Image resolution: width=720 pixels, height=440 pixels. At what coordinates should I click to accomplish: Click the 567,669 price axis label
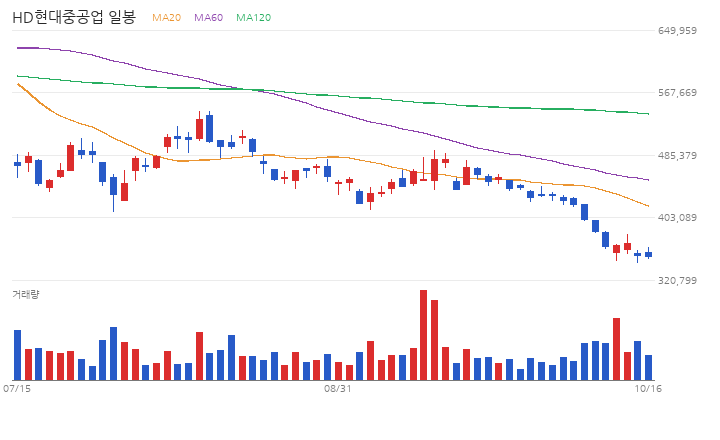[677, 93]
